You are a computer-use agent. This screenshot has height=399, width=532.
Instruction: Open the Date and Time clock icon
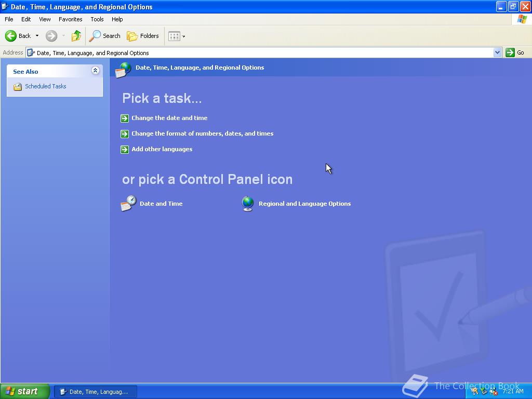pos(129,203)
